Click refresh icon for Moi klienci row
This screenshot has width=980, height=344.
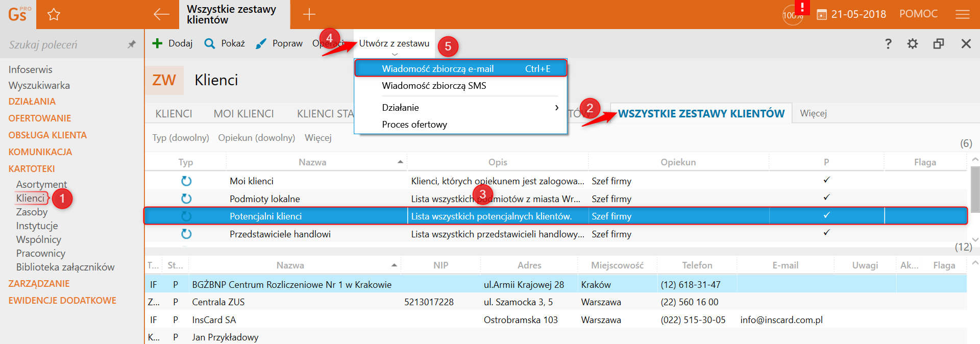pos(186,181)
